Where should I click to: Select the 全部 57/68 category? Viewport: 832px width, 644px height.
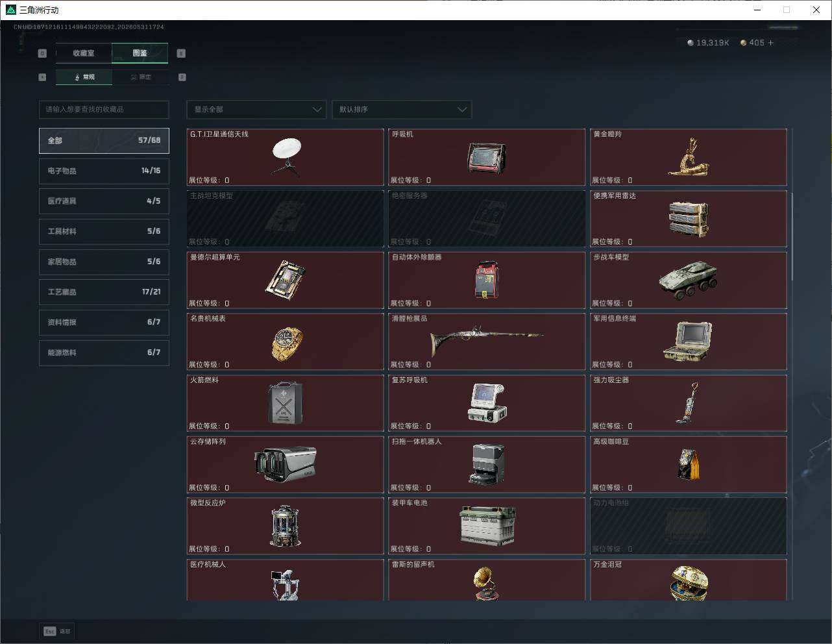click(x=104, y=140)
